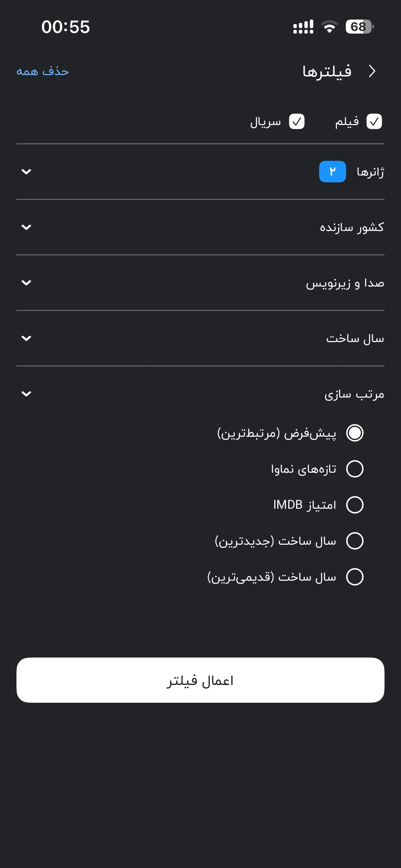
Task: Select سال ساخت (جدیدترین) radio button
Action: pyautogui.click(x=355, y=541)
